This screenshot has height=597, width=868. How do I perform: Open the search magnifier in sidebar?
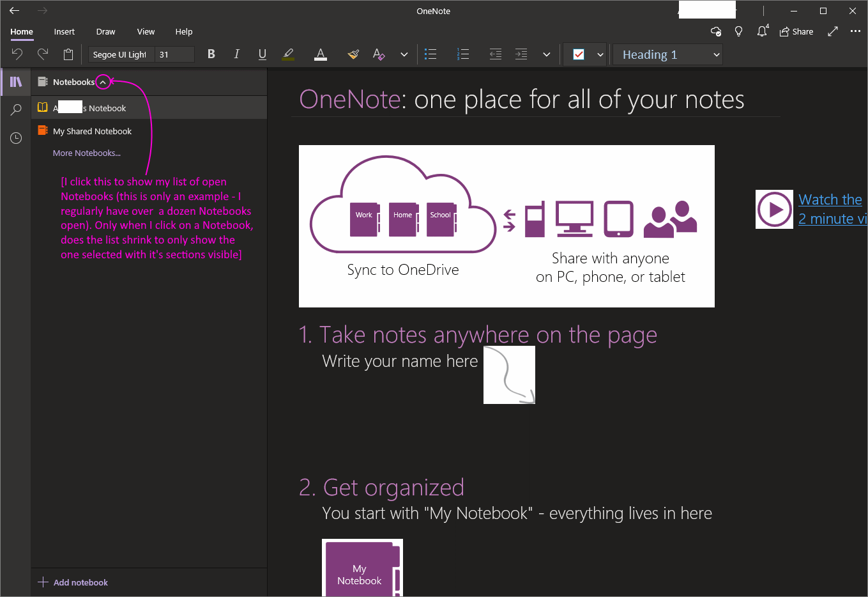[x=16, y=110]
